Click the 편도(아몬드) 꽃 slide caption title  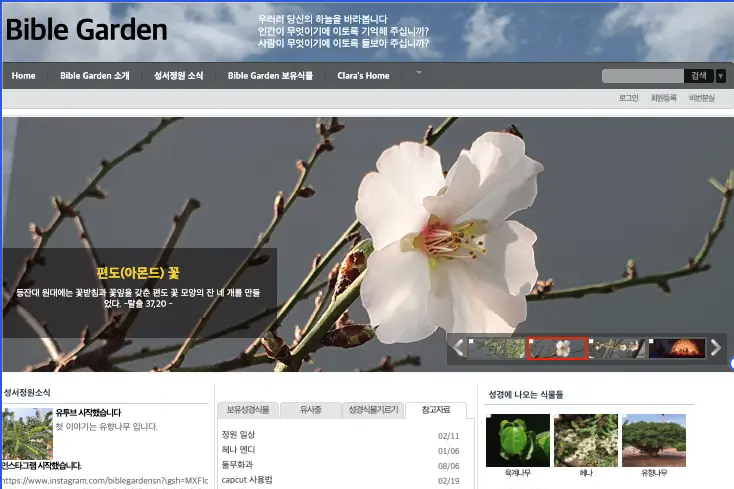click(x=138, y=273)
